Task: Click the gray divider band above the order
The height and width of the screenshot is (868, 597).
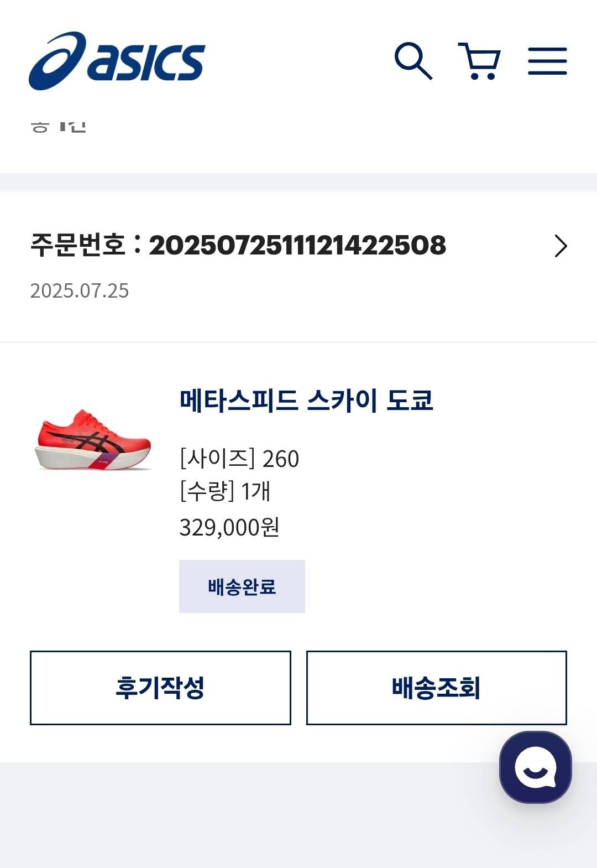Action: [298, 183]
